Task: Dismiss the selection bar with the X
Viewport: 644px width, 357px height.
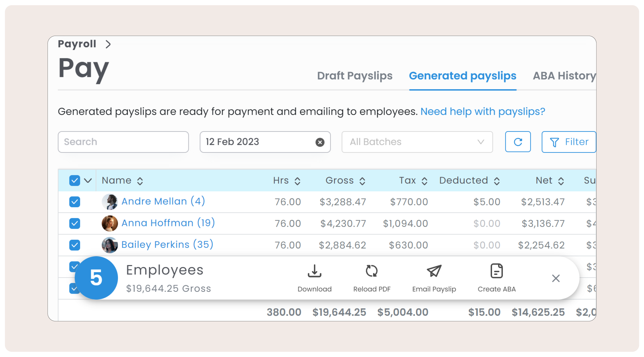Action: coord(556,278)
